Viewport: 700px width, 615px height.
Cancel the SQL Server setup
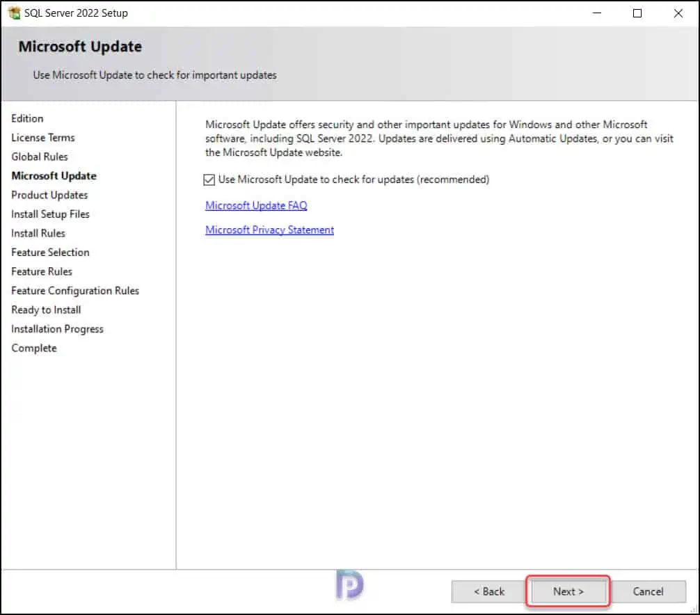tap(648, 591)
